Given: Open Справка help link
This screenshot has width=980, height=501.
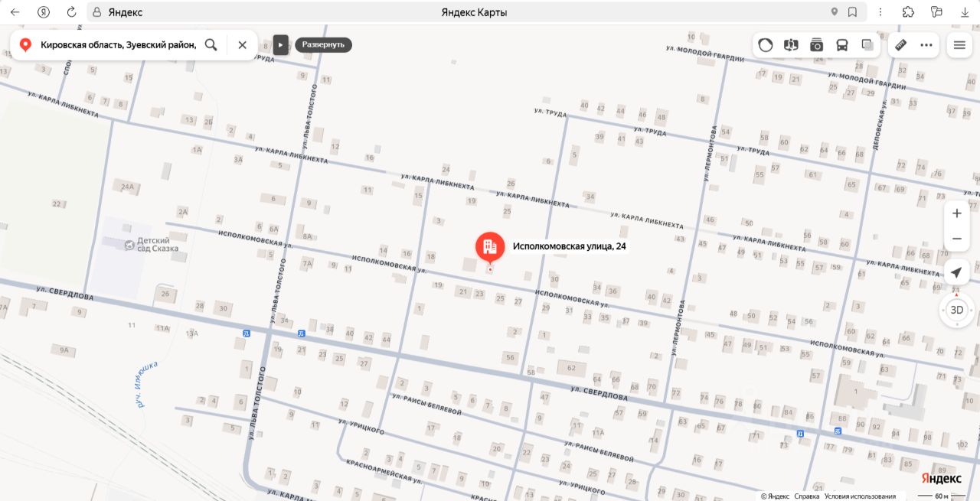Looking at the screenshot, I should [x=807, y=496].
